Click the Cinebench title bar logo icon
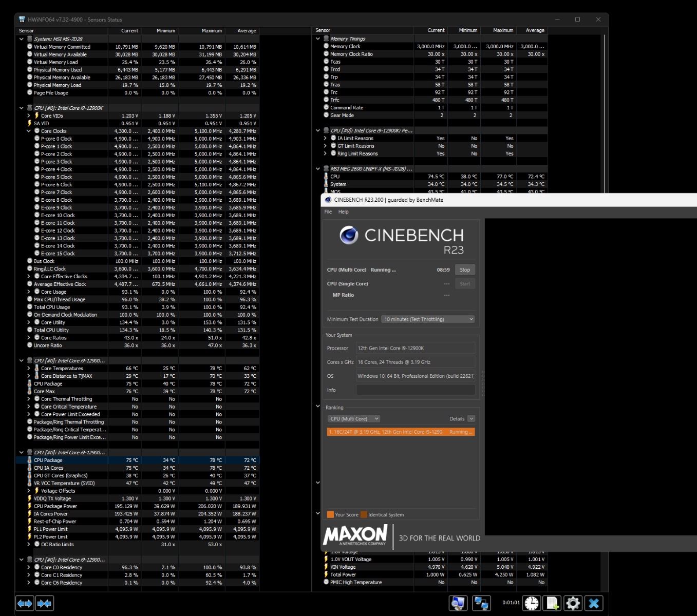Viewport: 697px width, 616px height. click(328, 200)
